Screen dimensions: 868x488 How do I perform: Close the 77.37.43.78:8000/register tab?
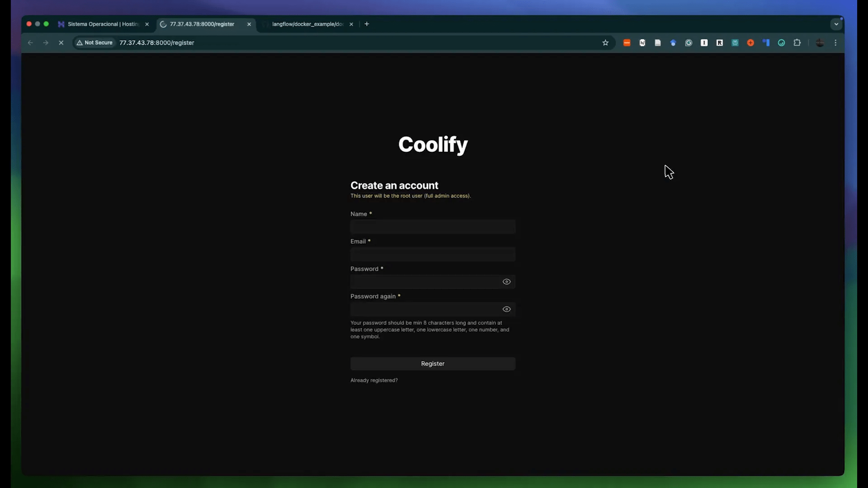[x=249, y=24]
